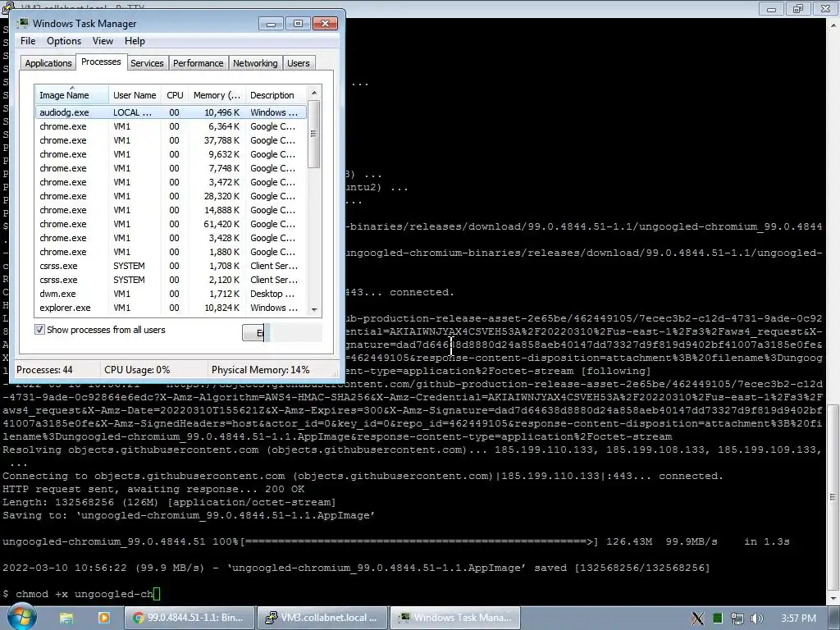Click the PuTTY terminal scrollbar thumb
The height and width of the screenshot is (630, 840).
point(833,496)
